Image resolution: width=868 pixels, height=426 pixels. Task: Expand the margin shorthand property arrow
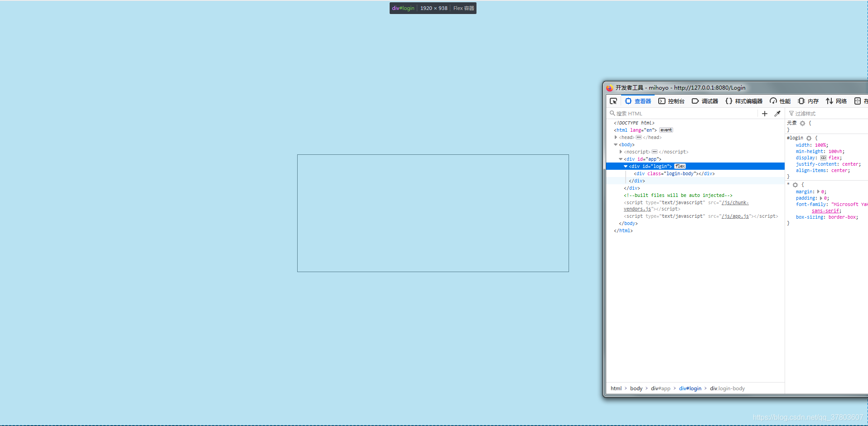click(818, 191)
